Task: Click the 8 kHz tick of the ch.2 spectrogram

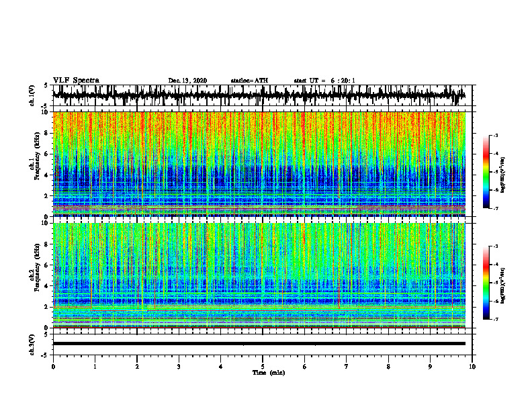Action: click(46, 244)
